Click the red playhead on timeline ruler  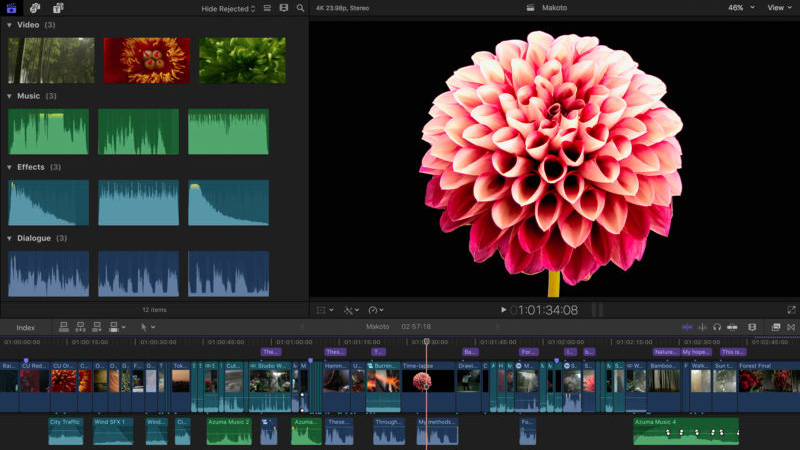(426, 342)
